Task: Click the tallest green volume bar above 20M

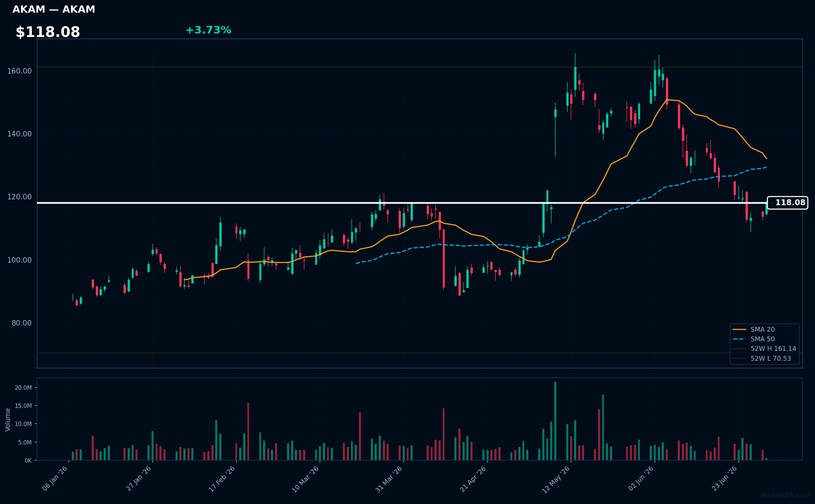Action: 555,421
